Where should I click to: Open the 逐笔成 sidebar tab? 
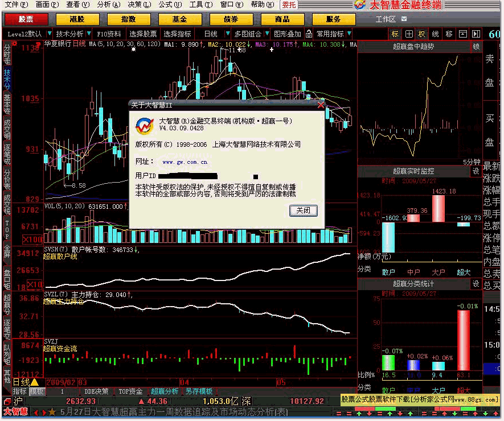tap(7, 155)
